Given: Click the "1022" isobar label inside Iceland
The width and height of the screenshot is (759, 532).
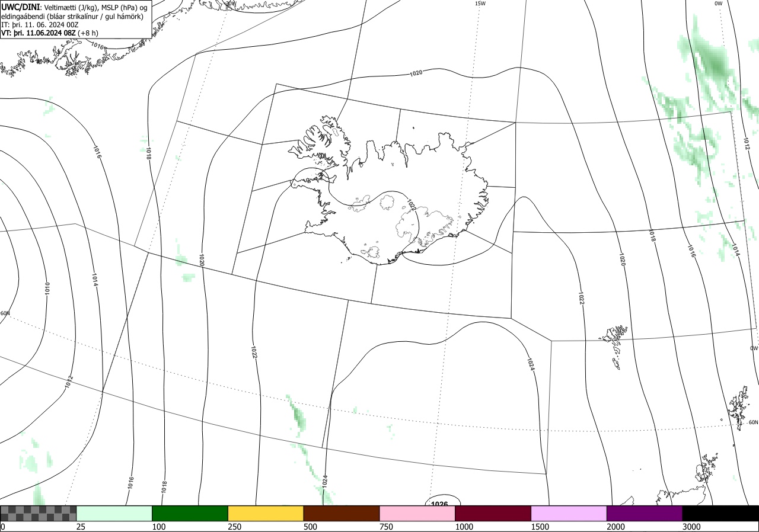Looking at the screenshot, I should (410, 205).
